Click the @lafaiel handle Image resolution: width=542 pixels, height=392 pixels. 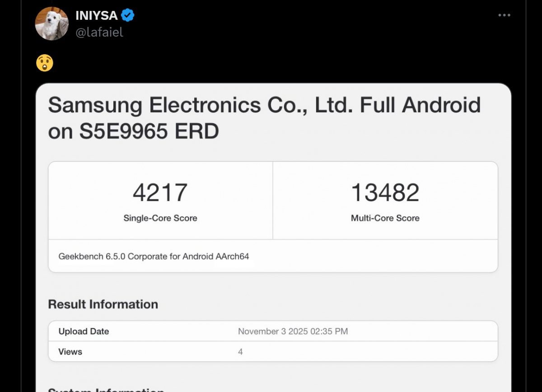coord(99,32)
